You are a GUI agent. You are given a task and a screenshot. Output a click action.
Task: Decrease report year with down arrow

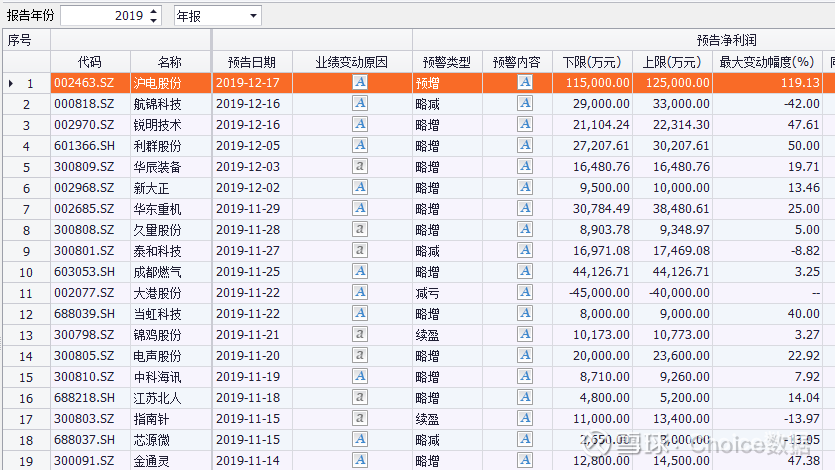[153, 20]
